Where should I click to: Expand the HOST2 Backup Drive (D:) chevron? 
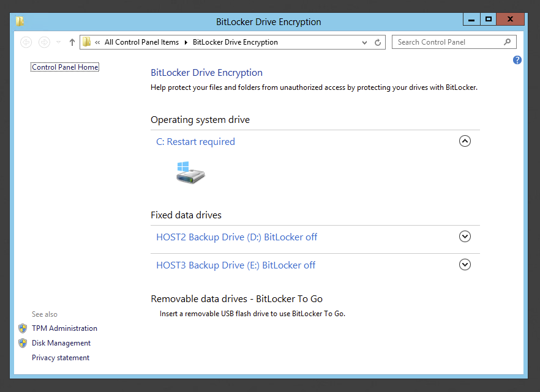pos(465,237)
